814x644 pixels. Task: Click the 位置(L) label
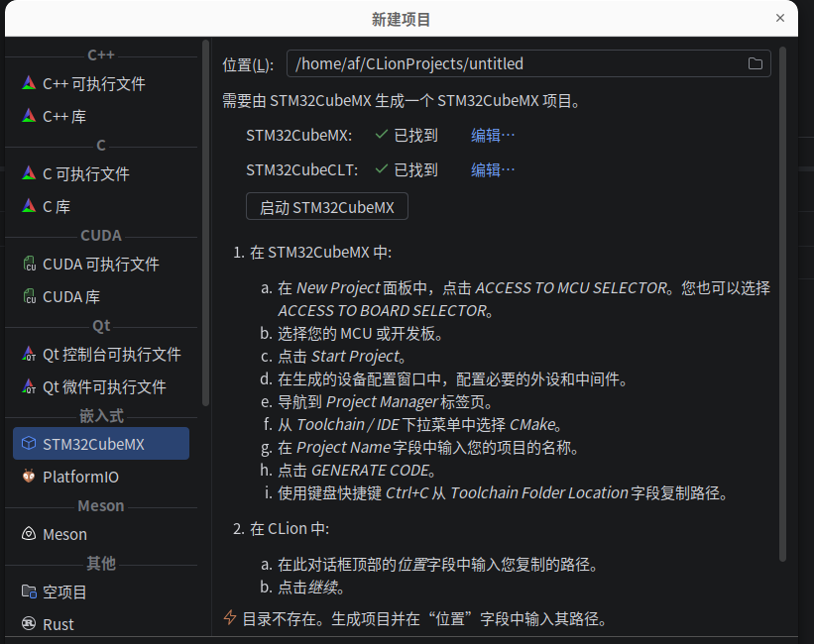tap(248, 64)
